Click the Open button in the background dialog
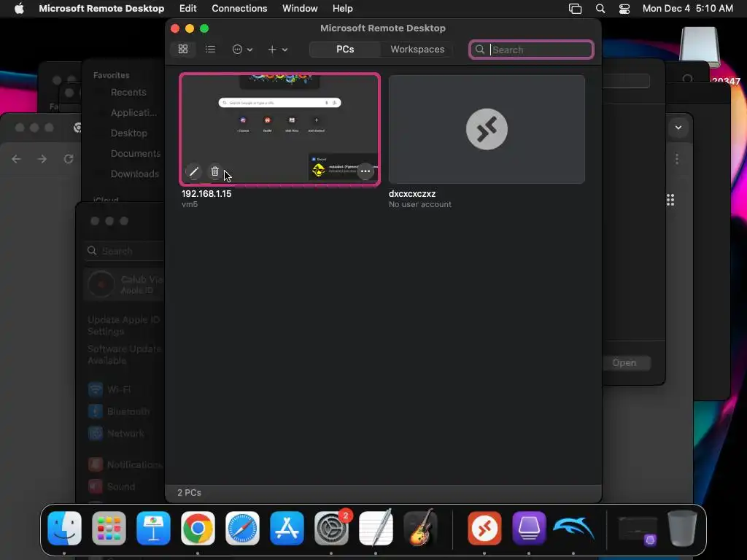Screen dimensions: 747x560 (x=626, y=363)
